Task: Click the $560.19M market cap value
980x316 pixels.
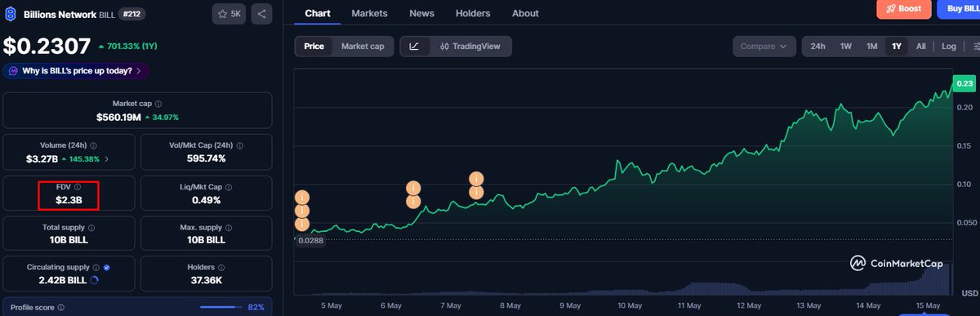Action: click(x=118, y=118)
